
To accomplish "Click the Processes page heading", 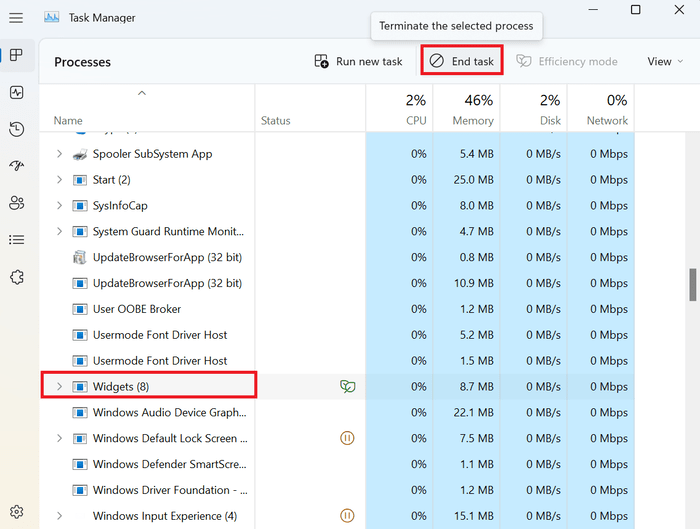I will pos(83,62).
